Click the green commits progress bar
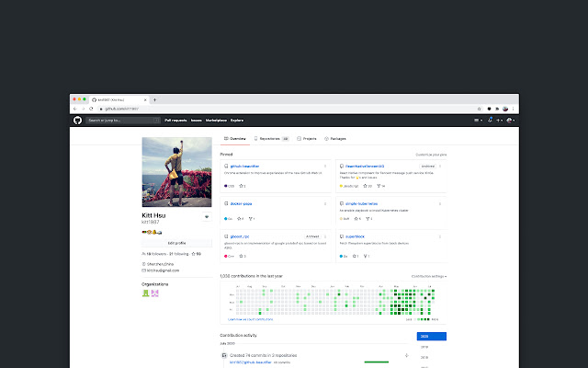The width and height of the screenshot is (588, 368). coord(377,362)
